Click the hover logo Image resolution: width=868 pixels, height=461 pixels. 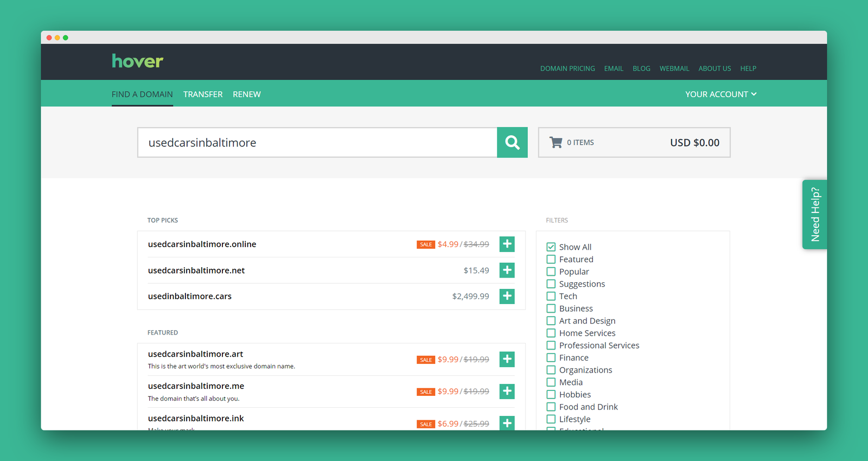(137, 61)
